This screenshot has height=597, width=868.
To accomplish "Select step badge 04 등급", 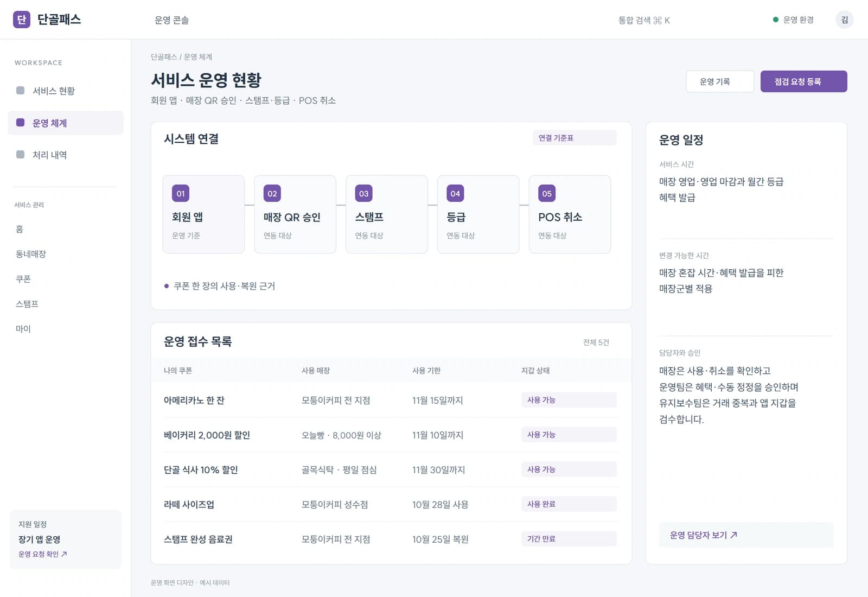I will click(455, 194).
